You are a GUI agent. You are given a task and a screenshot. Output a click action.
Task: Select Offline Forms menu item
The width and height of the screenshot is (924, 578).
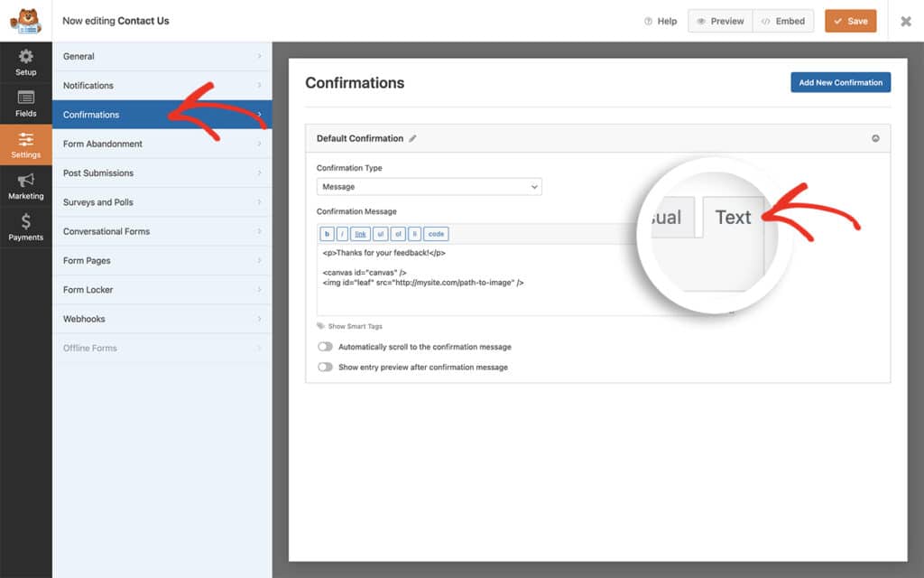pyautogui.click(x=162, y=348)
